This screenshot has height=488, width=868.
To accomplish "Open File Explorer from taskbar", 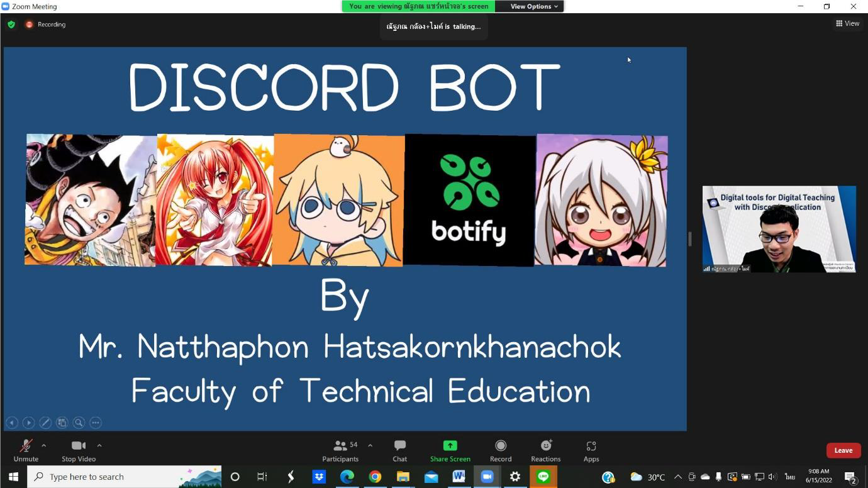I will [x=403, y=477].
